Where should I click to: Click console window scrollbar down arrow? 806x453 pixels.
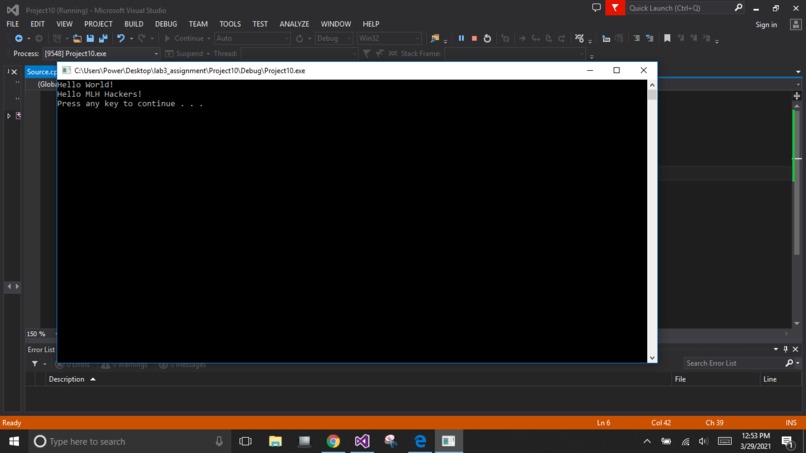(652, 358)
